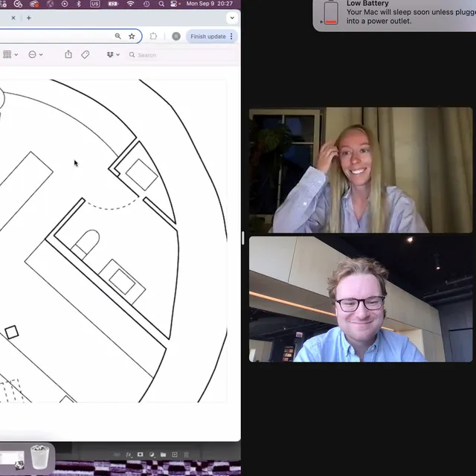Open a new browser tab
The width and height of the screenshot is (476, 476).
point(28,18)
